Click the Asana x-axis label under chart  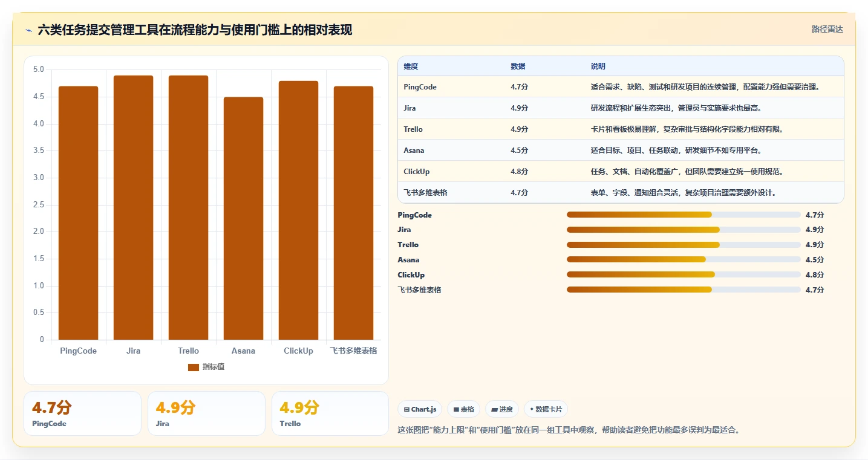point(244,351)
